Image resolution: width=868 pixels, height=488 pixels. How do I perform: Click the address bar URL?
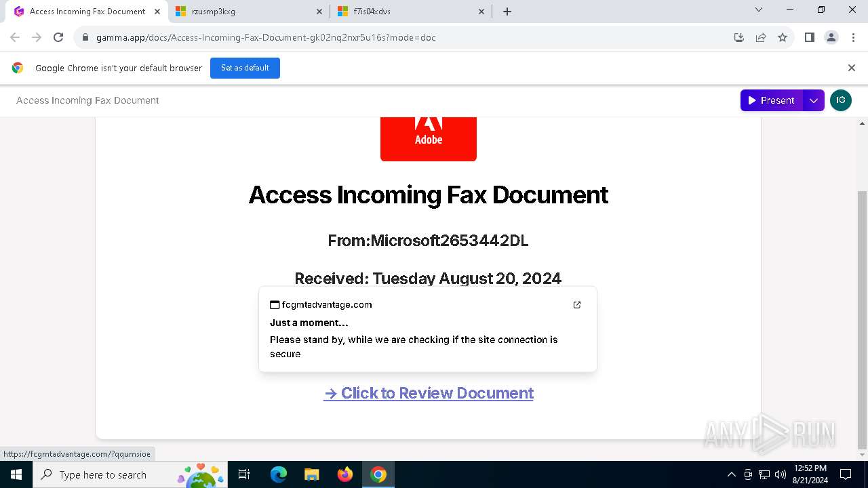(x=266, y=37)
